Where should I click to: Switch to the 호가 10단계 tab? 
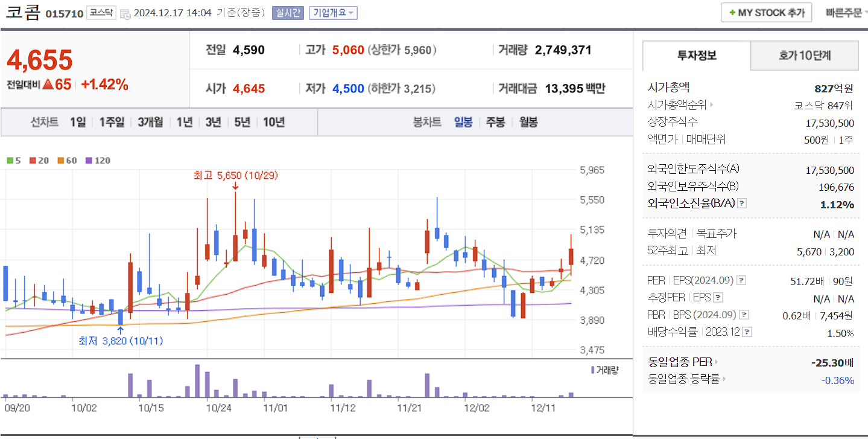[804, 55]
